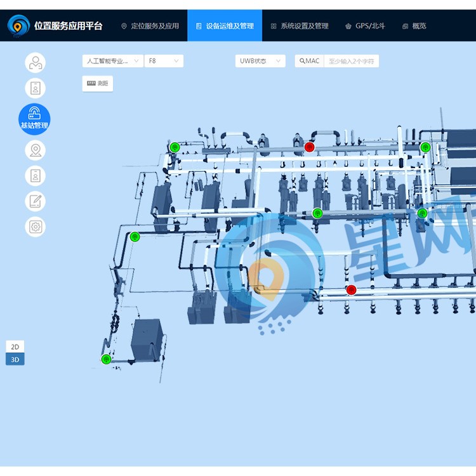Switch to 2D view mode
Screen dimensions: 476x476
click(15, 347)
